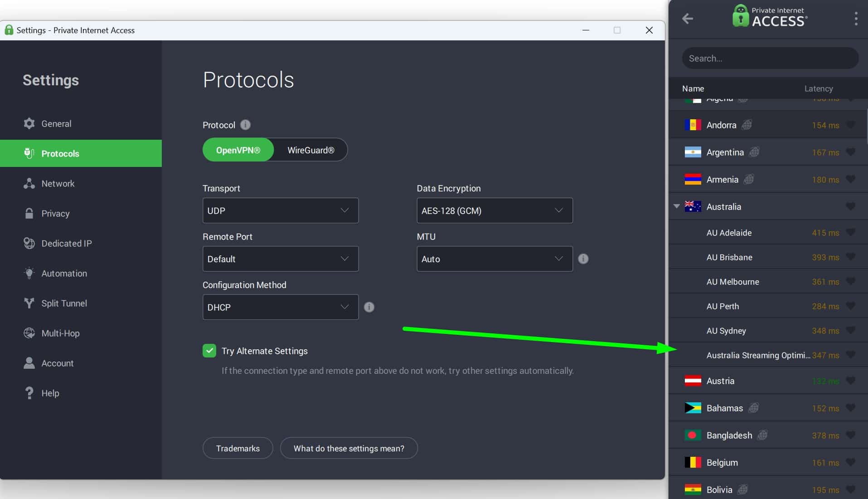868x499 pixels.
Task: Click the Private Internet Access logo
Action: 770,16
